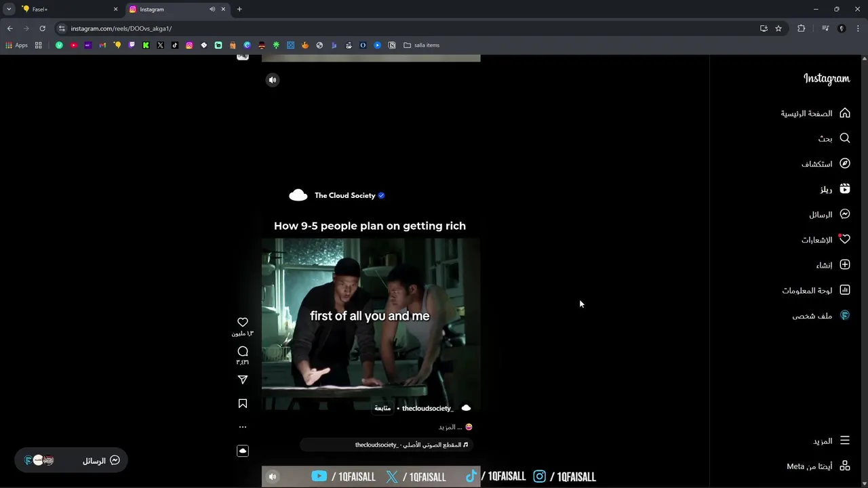Open Messages (الرسائل) from the right sidebar

[x=829, y=214]
